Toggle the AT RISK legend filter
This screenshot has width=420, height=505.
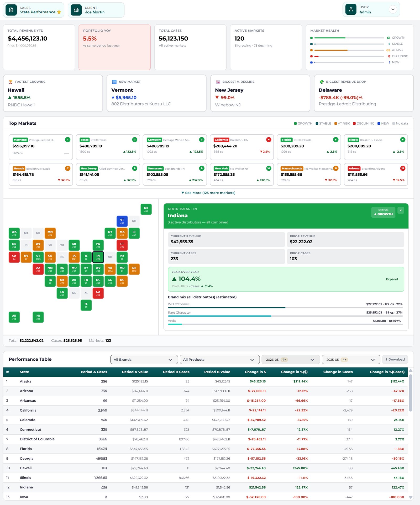tap(342, 123)
